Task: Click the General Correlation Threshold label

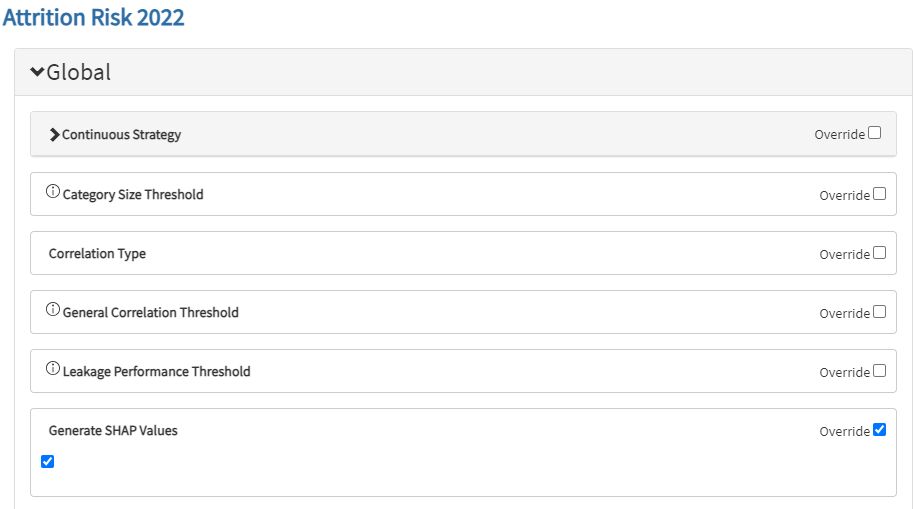Action: coord(150,313)
